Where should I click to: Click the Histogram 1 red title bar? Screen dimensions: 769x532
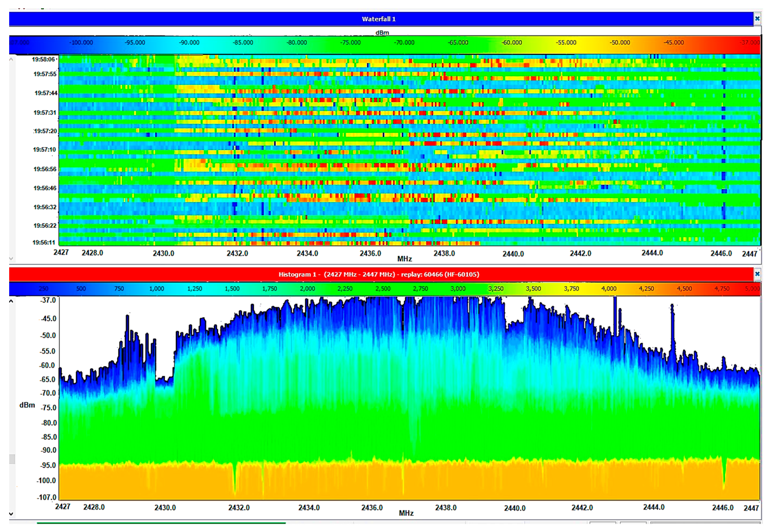click(379, 274)
